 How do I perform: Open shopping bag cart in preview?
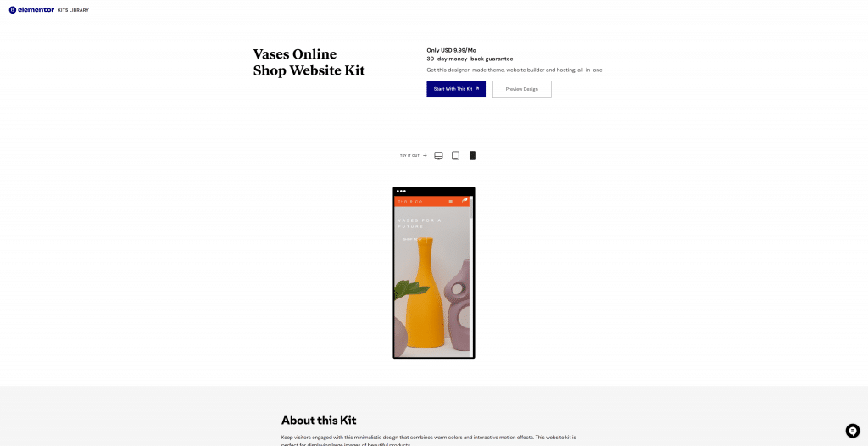click(x=465, y=201)
